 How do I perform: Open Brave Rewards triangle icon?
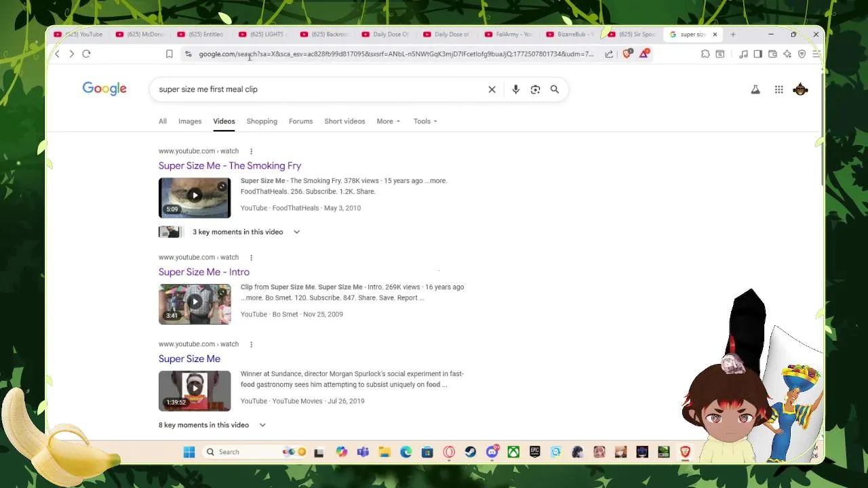(x=644, y=54)
